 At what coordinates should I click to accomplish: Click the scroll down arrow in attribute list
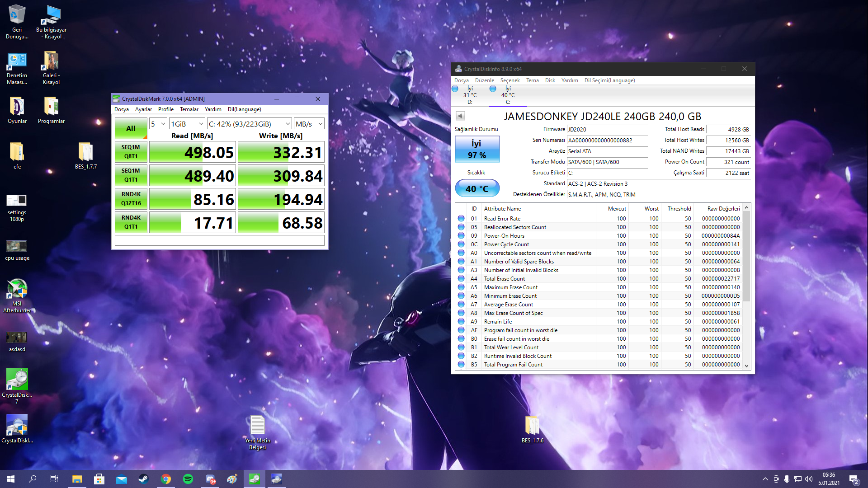[746, 366]
